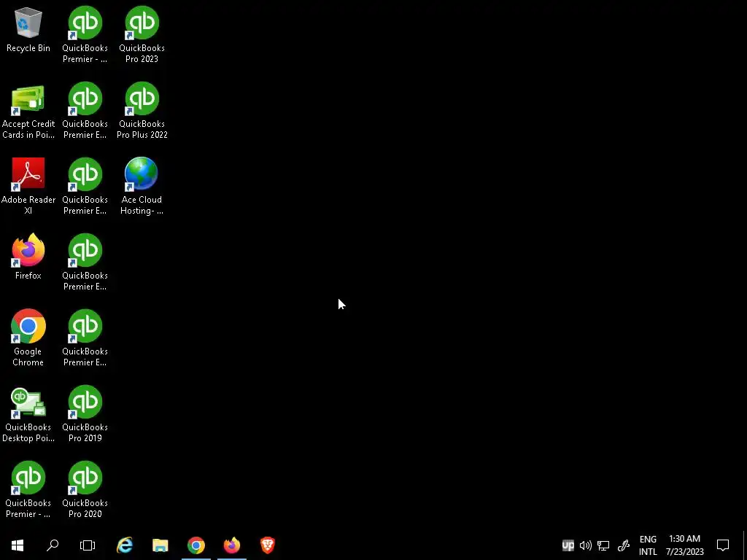Select the QuickBooks Pro 2019 shortcut
The height and width of the screenshot is (560, 747).
(85, 414)
